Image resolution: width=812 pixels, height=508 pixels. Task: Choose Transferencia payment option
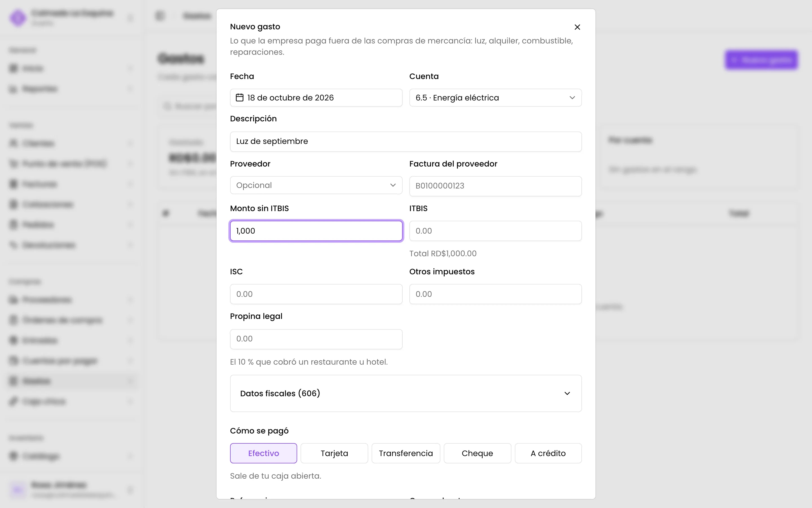[406, 453]
